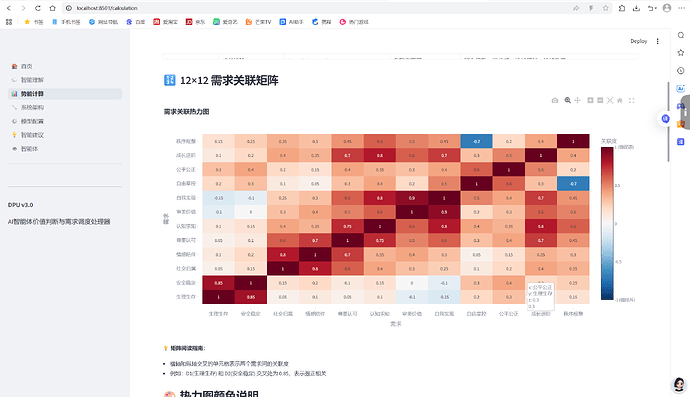Click the undo arrow dropdown in browser toolbar

pyautogui.click(x=652, y=8)
